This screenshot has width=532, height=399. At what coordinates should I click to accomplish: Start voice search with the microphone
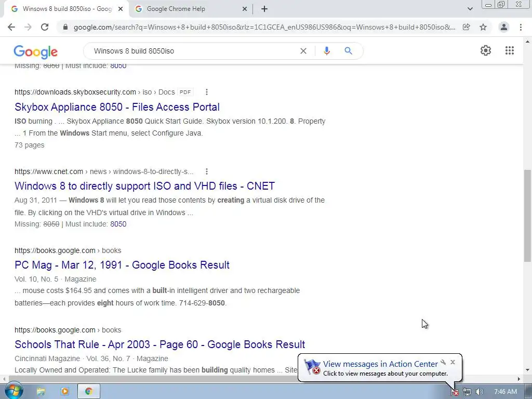(x=326, y=51)
